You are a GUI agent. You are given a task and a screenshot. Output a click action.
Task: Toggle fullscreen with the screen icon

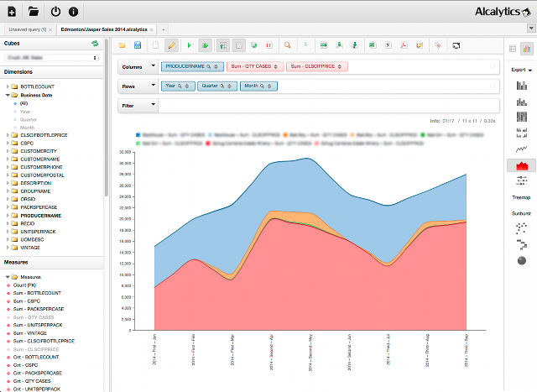pos(456,45)
